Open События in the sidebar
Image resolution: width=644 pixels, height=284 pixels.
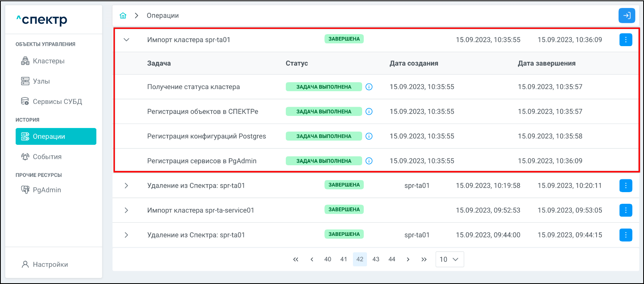(x=47, y=157)
